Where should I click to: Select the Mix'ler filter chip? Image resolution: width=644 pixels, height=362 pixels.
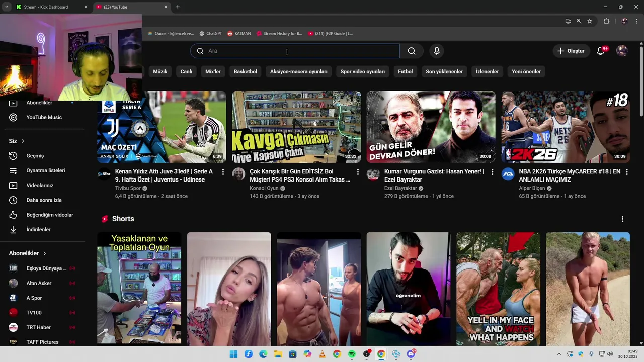point(213,71)
